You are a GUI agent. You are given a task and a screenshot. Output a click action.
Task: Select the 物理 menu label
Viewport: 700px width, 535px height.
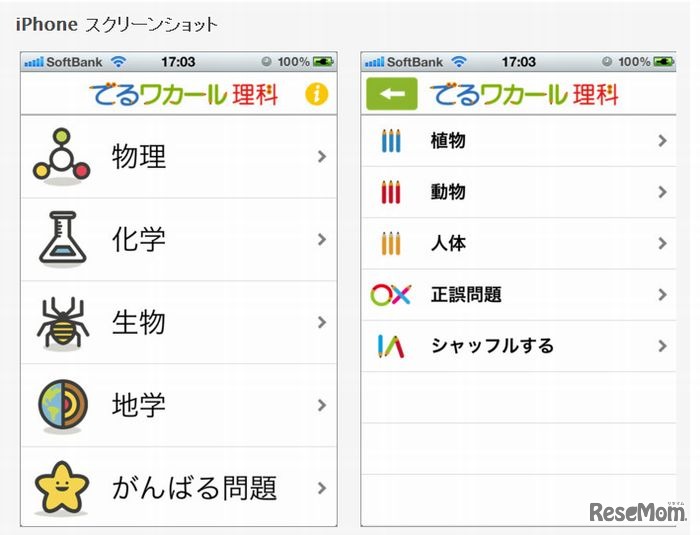click(x=139, y=156)
